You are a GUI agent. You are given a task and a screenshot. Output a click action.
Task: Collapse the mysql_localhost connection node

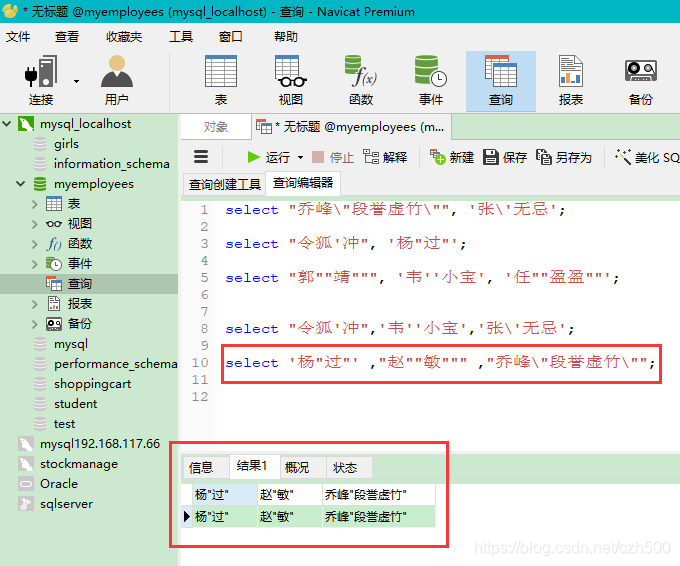pyautogui.click(x=7, y=124)
